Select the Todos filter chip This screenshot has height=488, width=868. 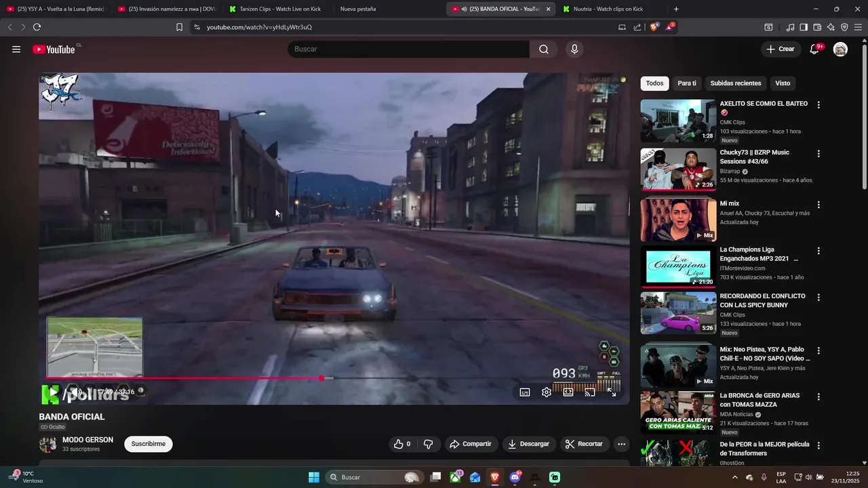(x=654, y=83)
